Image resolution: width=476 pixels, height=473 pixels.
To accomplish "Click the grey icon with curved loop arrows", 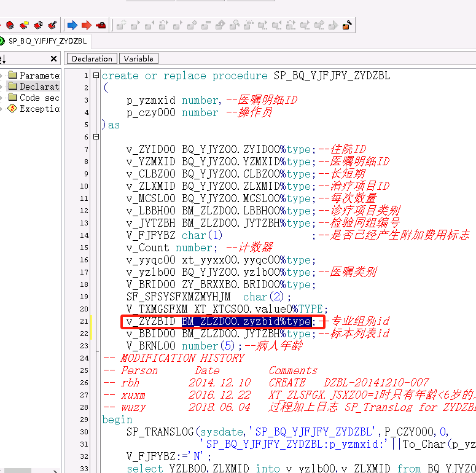I will tap(163, 25).
